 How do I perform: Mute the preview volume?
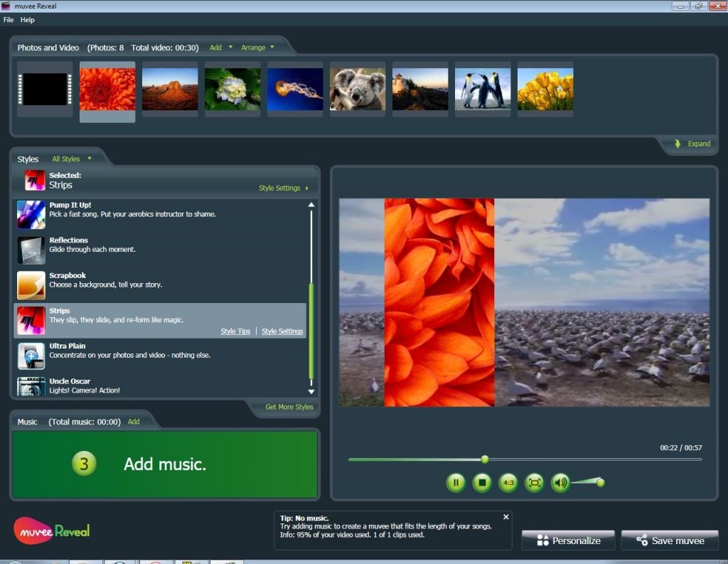(x=561, y=482)
